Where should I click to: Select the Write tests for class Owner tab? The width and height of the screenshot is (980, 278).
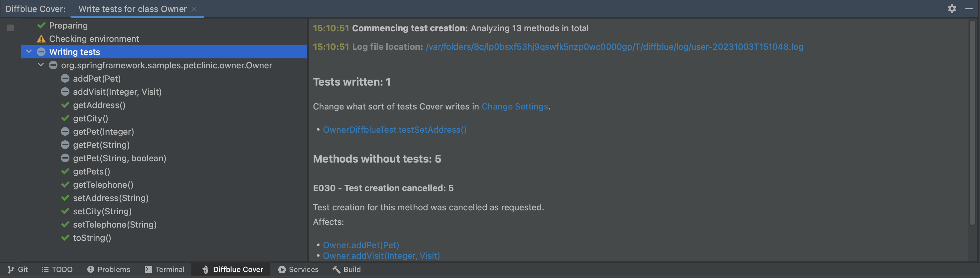click(133, 9)
